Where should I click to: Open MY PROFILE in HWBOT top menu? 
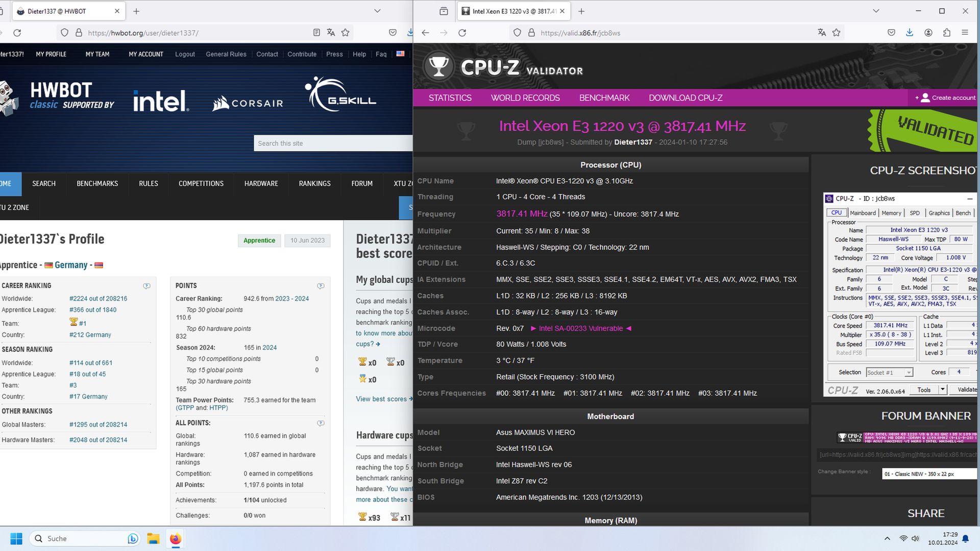(x=51, y=54)
